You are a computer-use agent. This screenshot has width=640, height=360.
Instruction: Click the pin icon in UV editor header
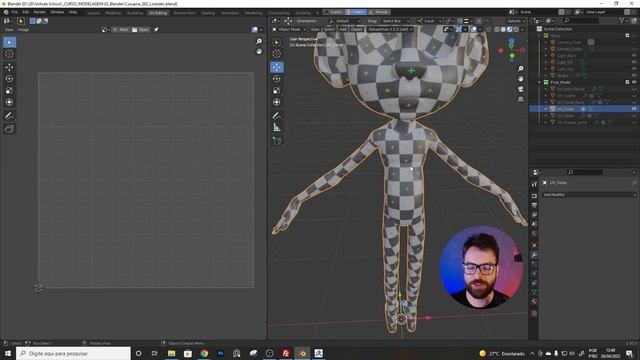[156, 29]
